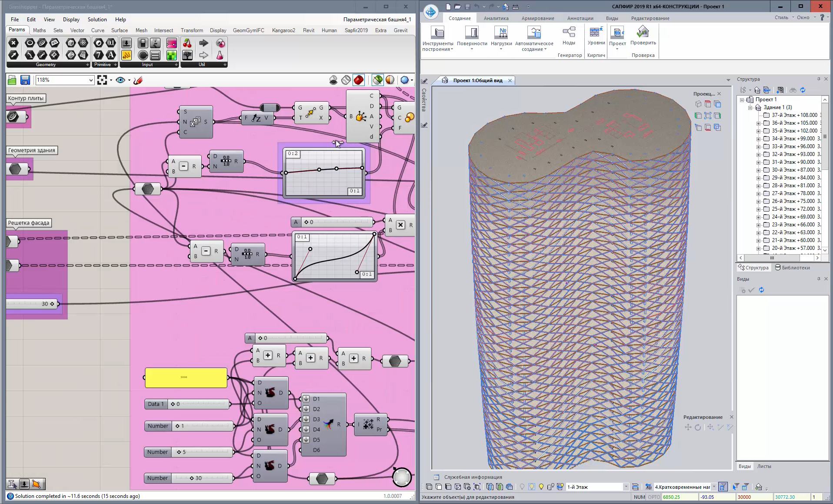The image size is (833, 504).
Task: Click the blue refresh icon in Структура panel
Action: (x=803, y=90)
